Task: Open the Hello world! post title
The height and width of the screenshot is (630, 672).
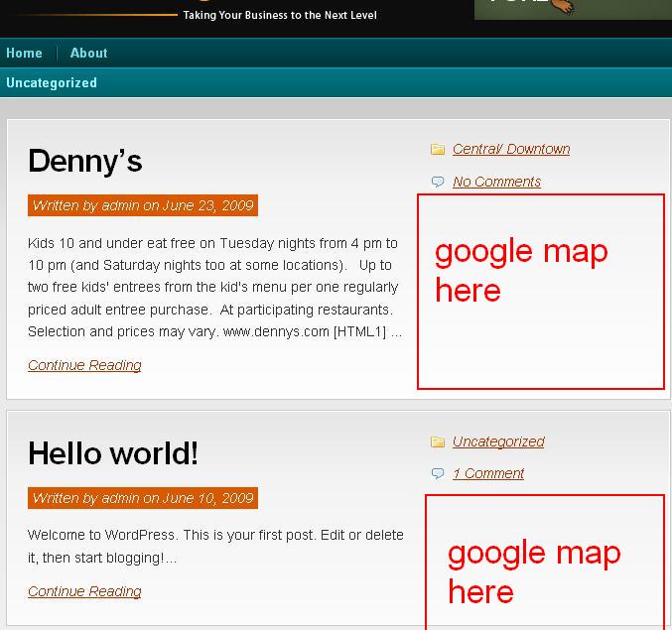Action: click(x=113, y=453)
